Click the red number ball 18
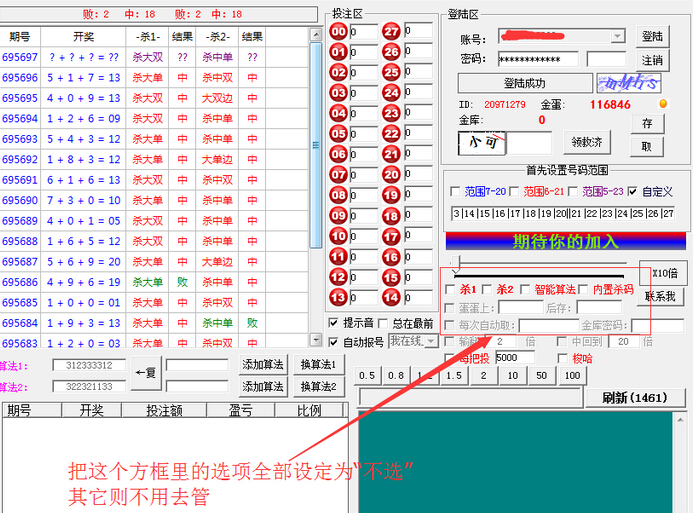The height and width of the screenshot is (513, 693). pos(391,216)
